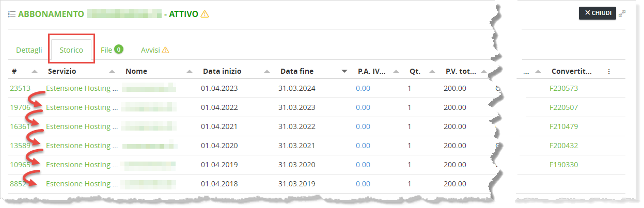This screenshot has height=208, width=644.
Task: Sort by the # column arrow
Action: [35, 71]
